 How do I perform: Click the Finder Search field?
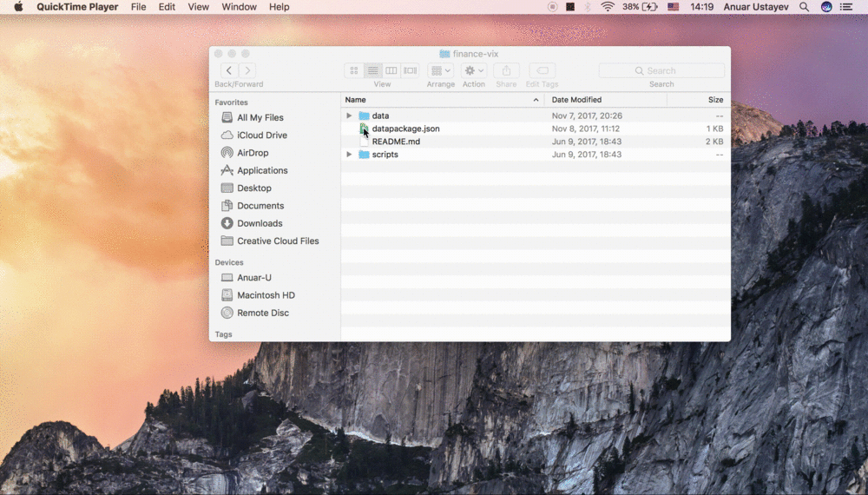pyautogui.click(x=661, y=70)
